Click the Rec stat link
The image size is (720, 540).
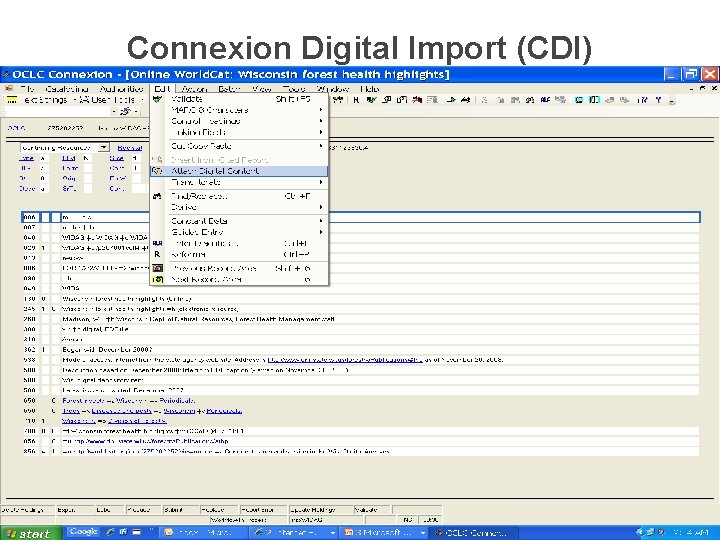tap(129, 147)
